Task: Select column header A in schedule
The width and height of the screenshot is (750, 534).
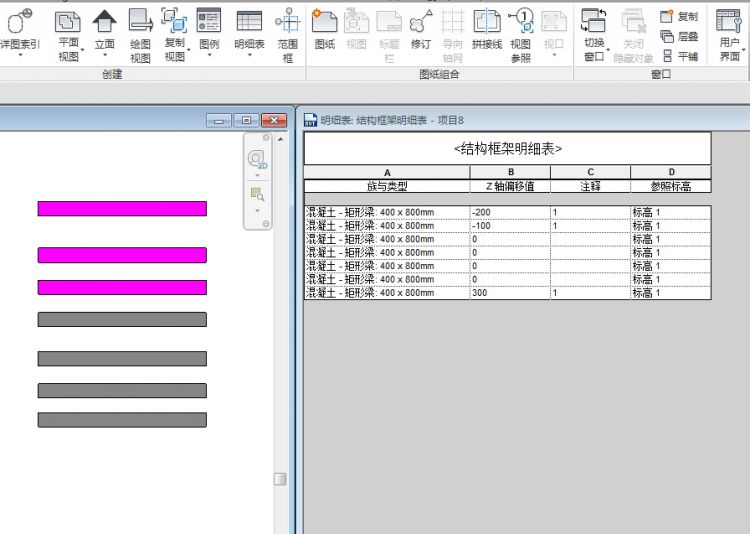Action: 387,172
